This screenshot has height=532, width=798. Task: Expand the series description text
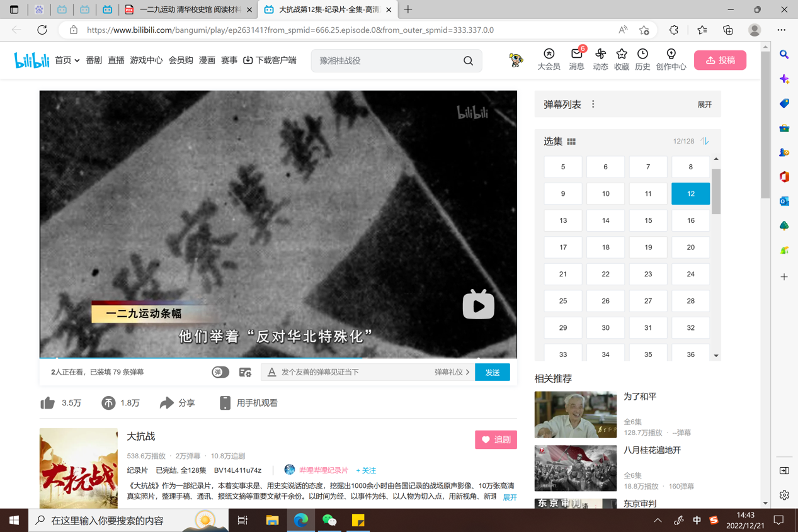[510, 497]
